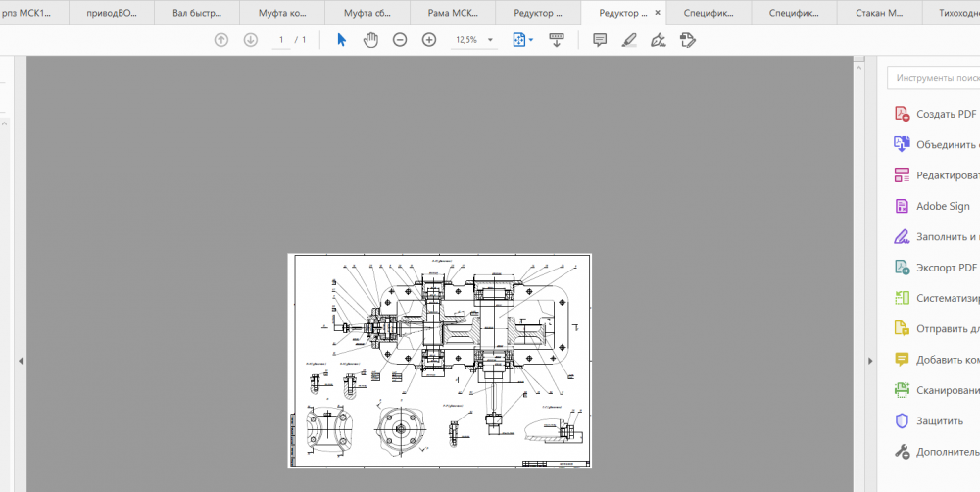Expand fit page options arrow
Viewport: 980px width, 492px height.
click(x=531, y=40)
